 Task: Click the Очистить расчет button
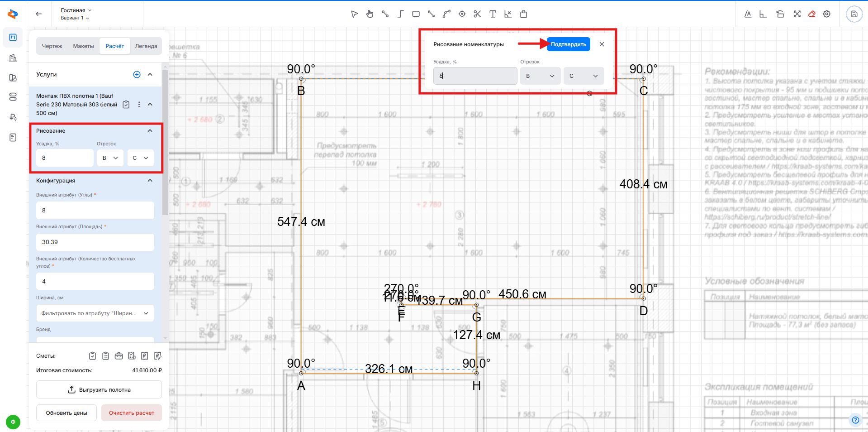132,413
